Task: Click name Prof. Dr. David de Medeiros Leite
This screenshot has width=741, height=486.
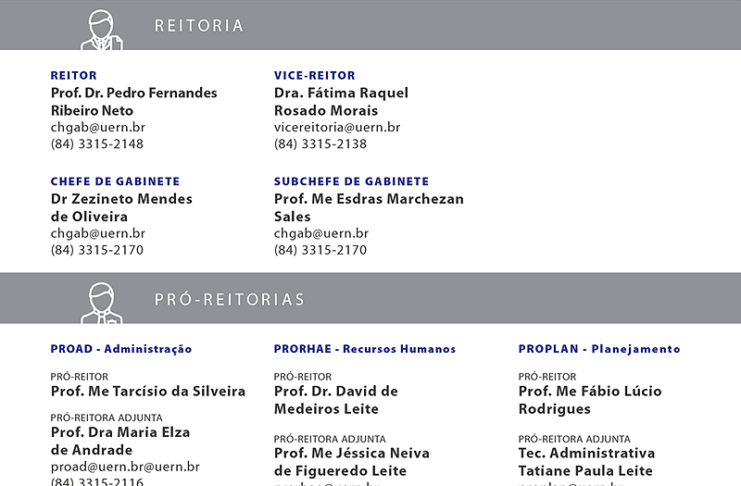Action: tap(336, 400)
